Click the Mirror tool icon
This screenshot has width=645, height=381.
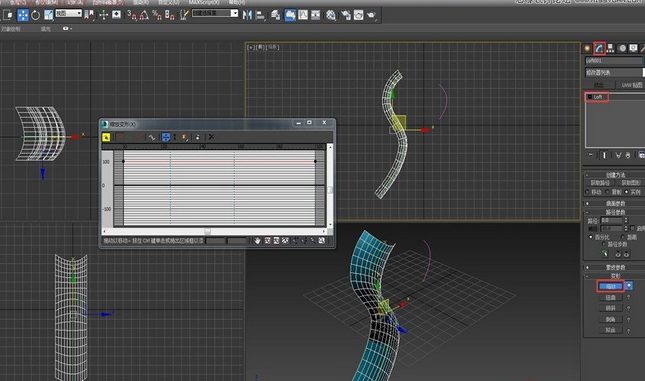[x=247, y=15]
